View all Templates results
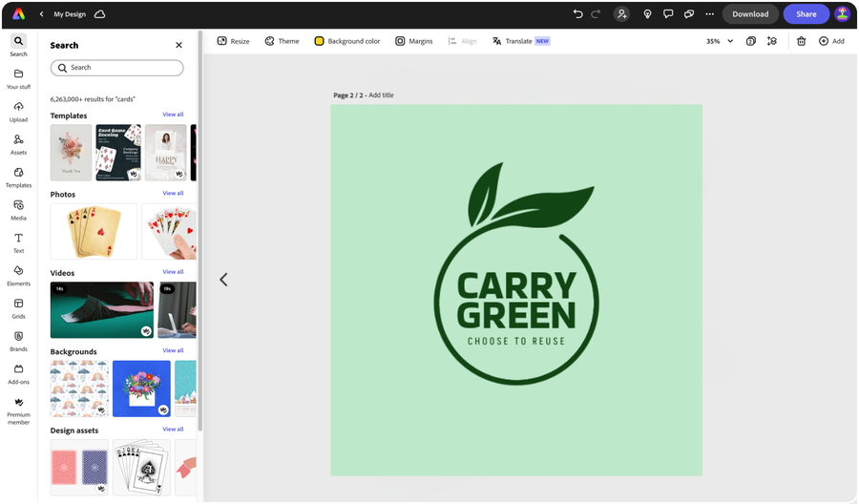Screen dimensions: 859x504 click(173, 115)
